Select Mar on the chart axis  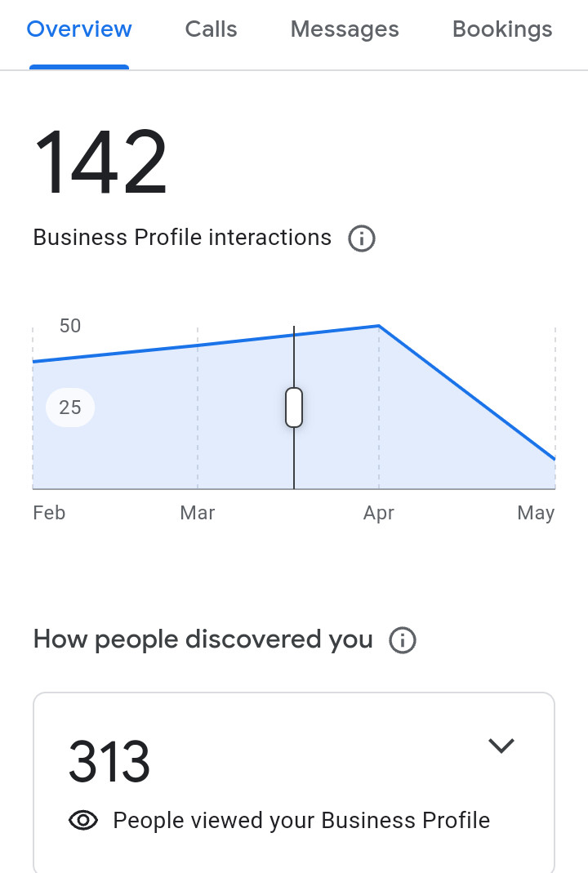pos(198,514)
